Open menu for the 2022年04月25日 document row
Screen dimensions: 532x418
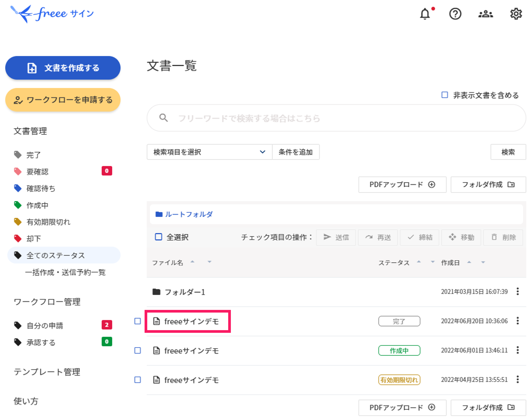click(x=517, y=379)
